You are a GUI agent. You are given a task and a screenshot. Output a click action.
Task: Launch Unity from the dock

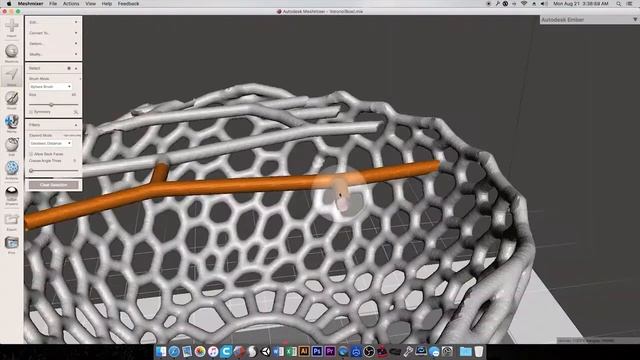tap(265, 351)
